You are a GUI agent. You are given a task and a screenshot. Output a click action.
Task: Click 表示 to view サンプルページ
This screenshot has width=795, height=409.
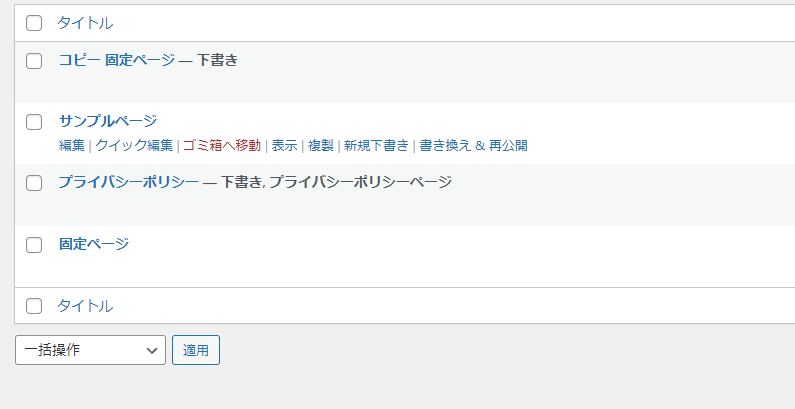284,145
